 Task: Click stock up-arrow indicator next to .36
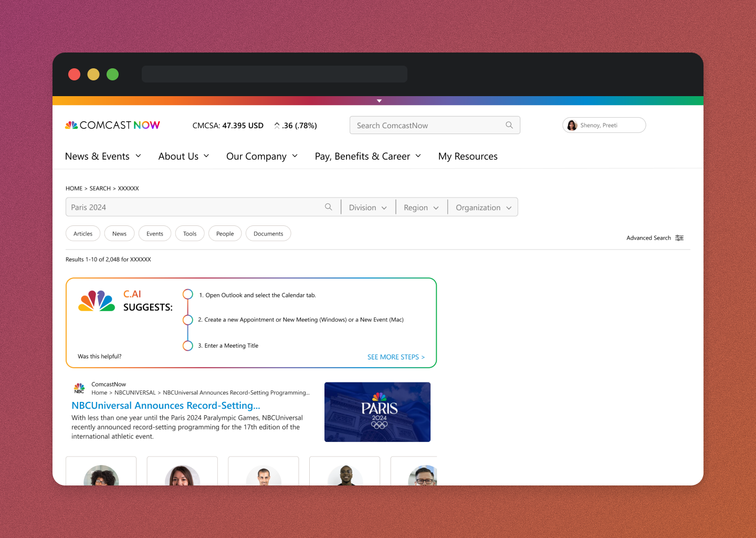(277, 126)
